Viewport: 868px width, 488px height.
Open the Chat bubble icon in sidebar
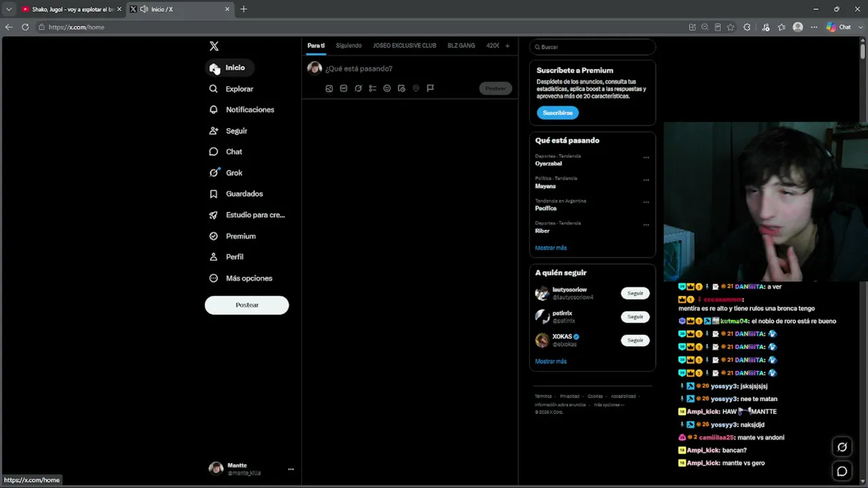pyautogui.click(x=214, y=152)
